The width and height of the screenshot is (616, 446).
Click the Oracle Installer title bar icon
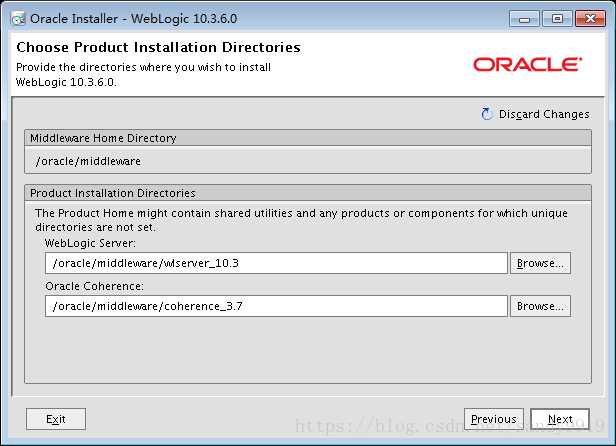coord(18,18)
